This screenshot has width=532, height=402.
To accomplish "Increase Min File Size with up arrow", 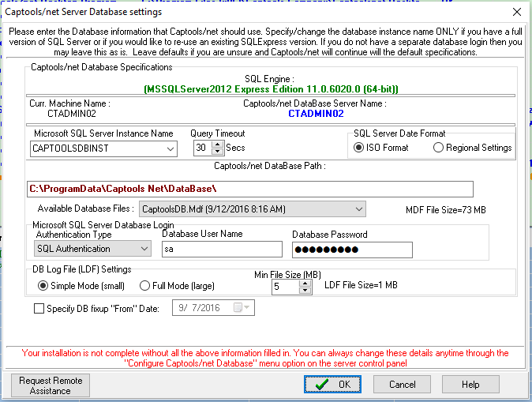I will (305, 284).
